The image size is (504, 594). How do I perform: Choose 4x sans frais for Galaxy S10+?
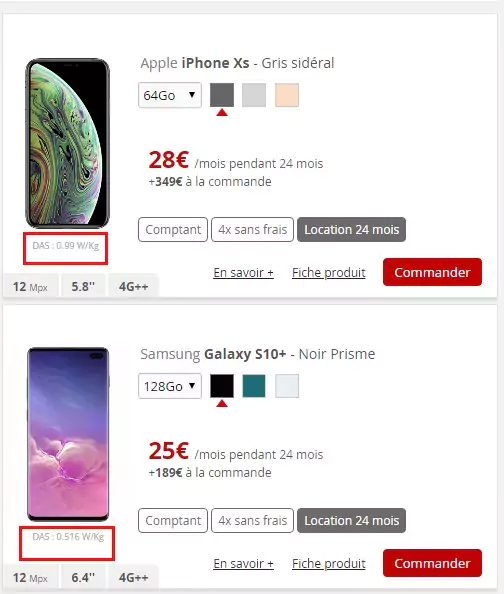(252, 521)
